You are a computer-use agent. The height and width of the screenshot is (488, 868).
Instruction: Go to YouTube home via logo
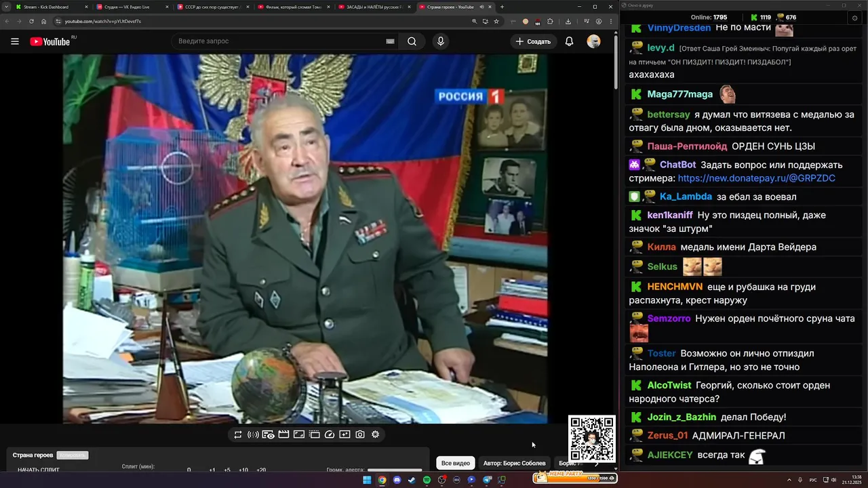(50, 41)
